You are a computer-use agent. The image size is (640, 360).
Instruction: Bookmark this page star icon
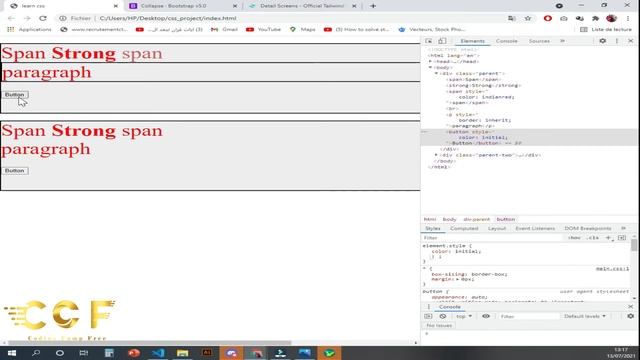pyautogui.click(x=528, y=18)
